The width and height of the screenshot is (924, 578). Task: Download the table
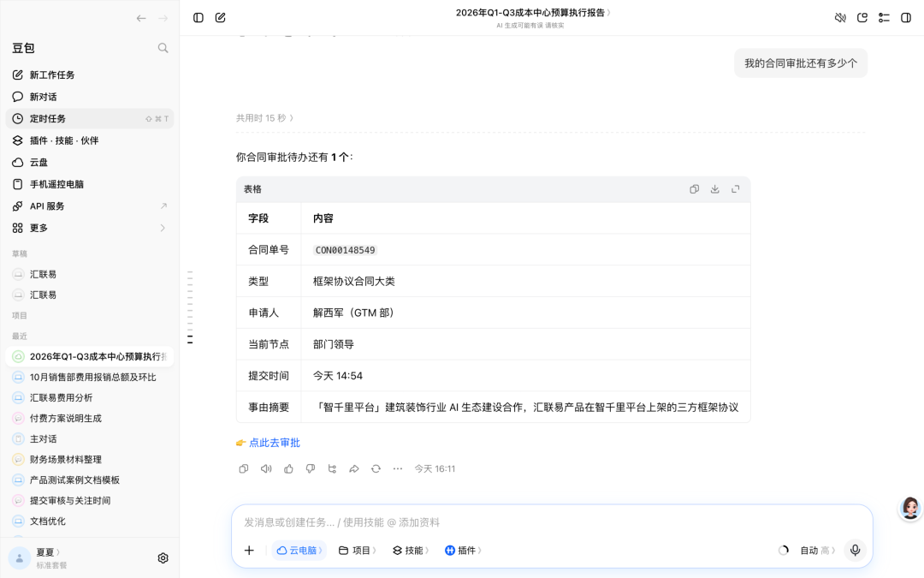714,189
